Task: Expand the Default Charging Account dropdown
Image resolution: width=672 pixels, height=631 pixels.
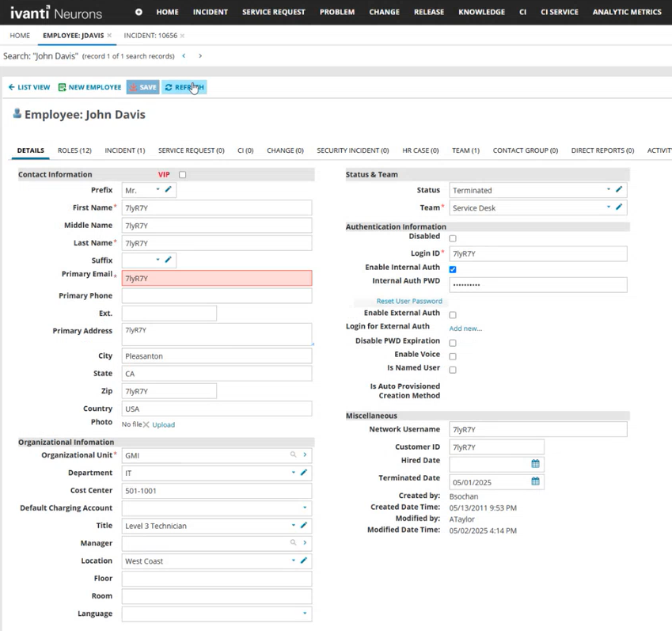Action: [305, 508]
